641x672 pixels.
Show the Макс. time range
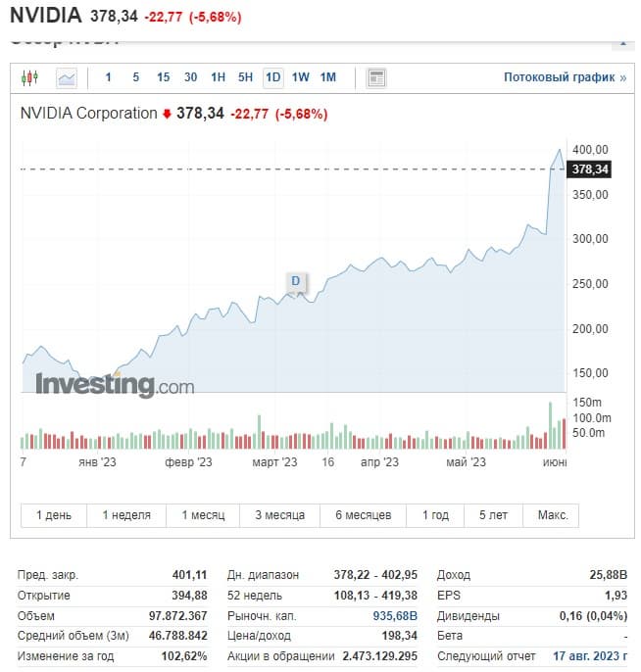(552, 515)
